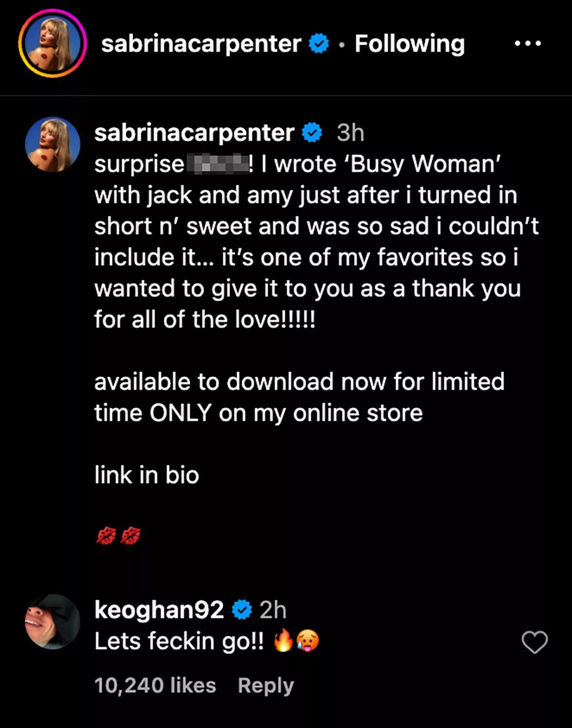Click the verified badge beside the caption username
This screenshot has width=572, height=728.
[x=312, y=133]
